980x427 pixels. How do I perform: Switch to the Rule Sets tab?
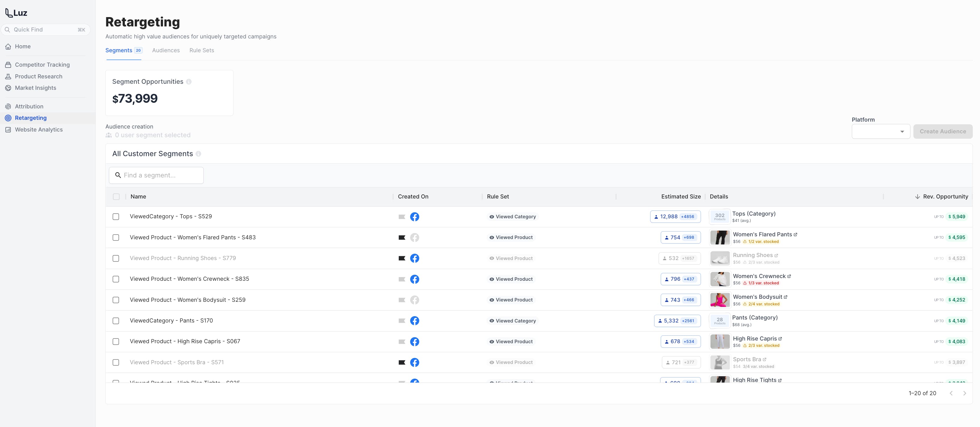pyautogui.click(x=202, y=50)
